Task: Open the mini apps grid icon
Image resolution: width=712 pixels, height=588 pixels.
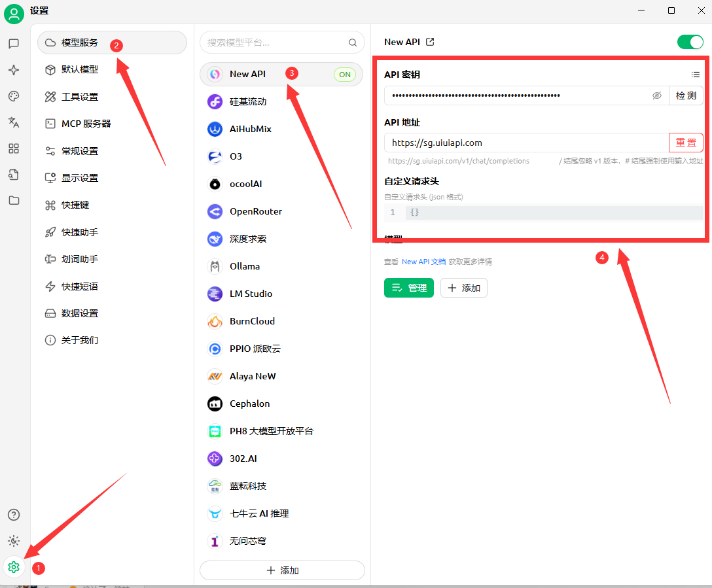Action: [14, 148]
